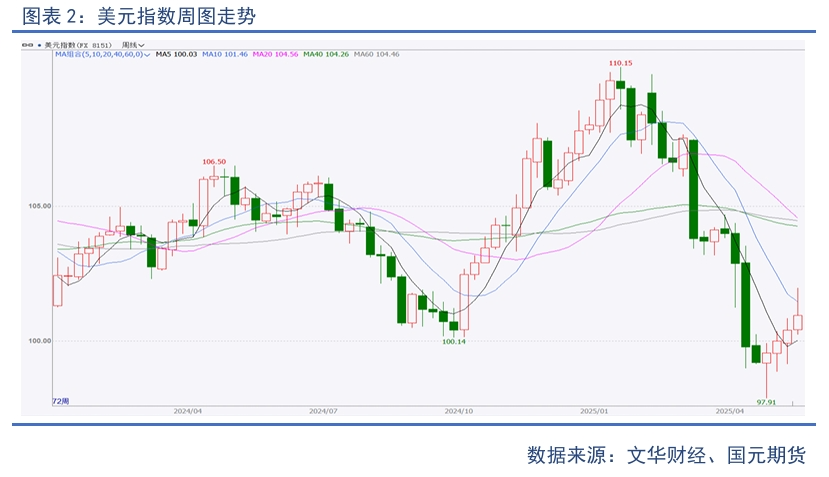Click the 100.14 low price label
Screen dimensions: 829x477
454,341
